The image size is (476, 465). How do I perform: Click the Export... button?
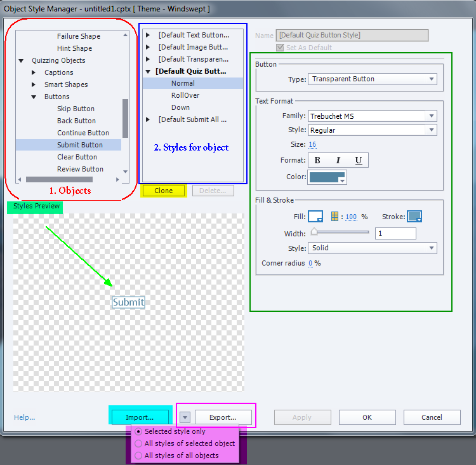(223, 417)
